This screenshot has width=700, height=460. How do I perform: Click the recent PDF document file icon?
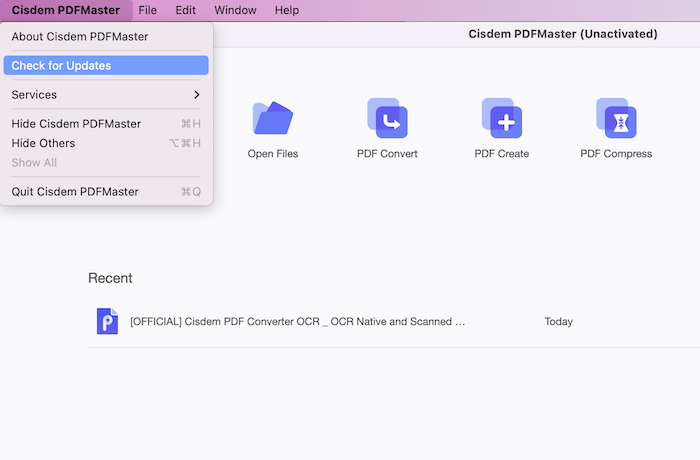tap(107, 321)
